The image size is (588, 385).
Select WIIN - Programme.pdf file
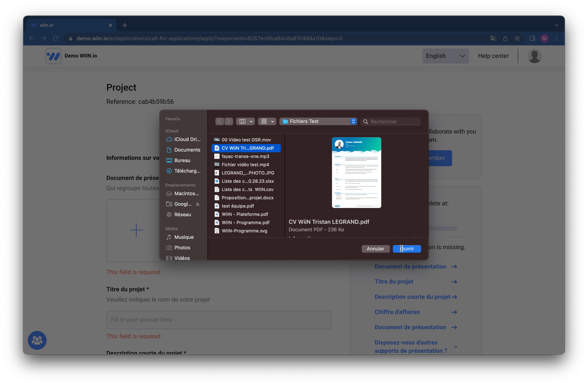[246, 223]
